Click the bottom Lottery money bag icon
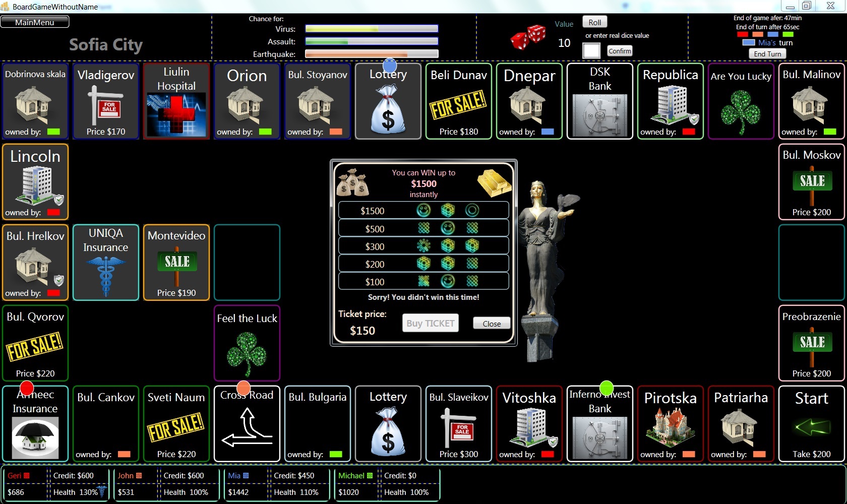Viewport: 847px width, 504px height. (388, 431)
